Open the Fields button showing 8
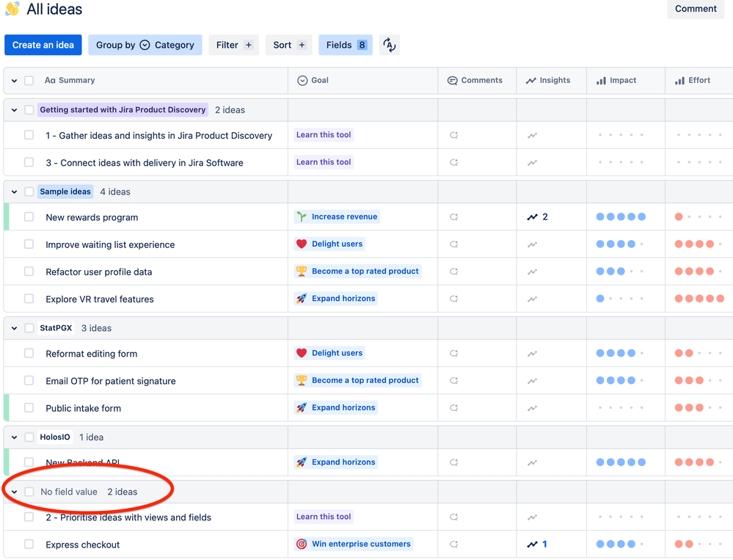 (x=346, y=45)
